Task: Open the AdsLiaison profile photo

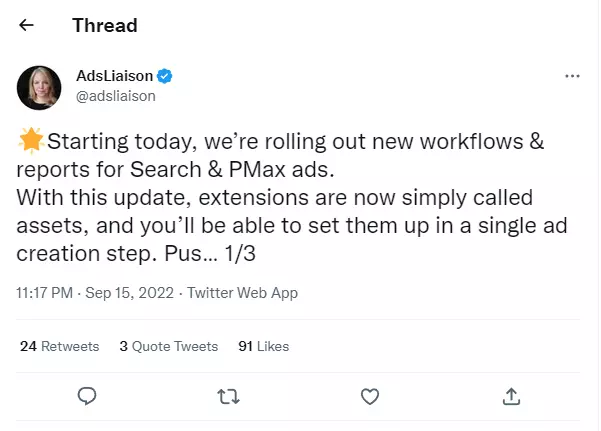Action: 39,88
